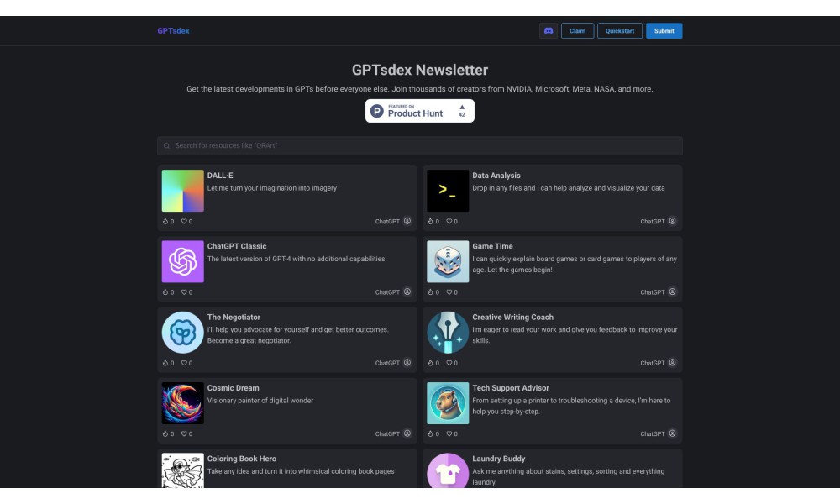The width and height of the screenshot is (840, 504).
Task: Open the Quickstart button
Action: coord(619,30)
